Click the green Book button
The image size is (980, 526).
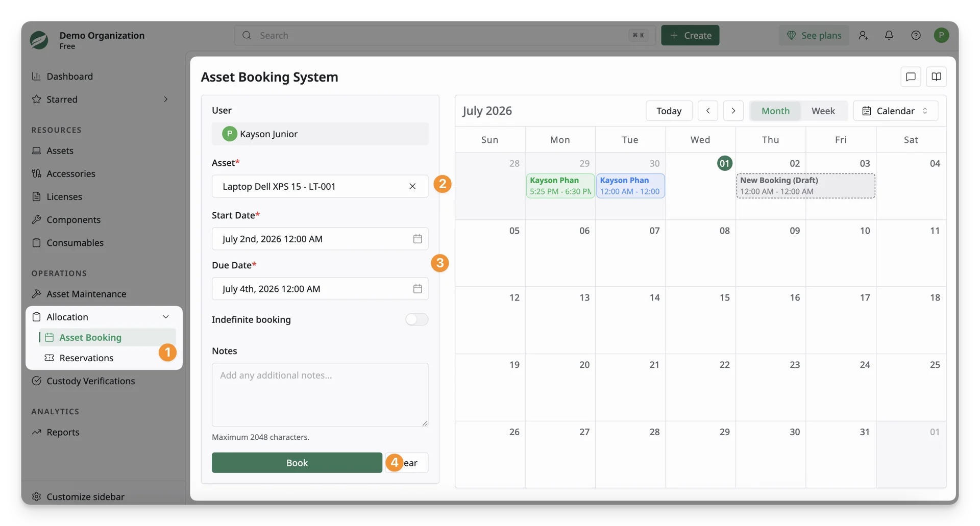click(x=297, y=463)
